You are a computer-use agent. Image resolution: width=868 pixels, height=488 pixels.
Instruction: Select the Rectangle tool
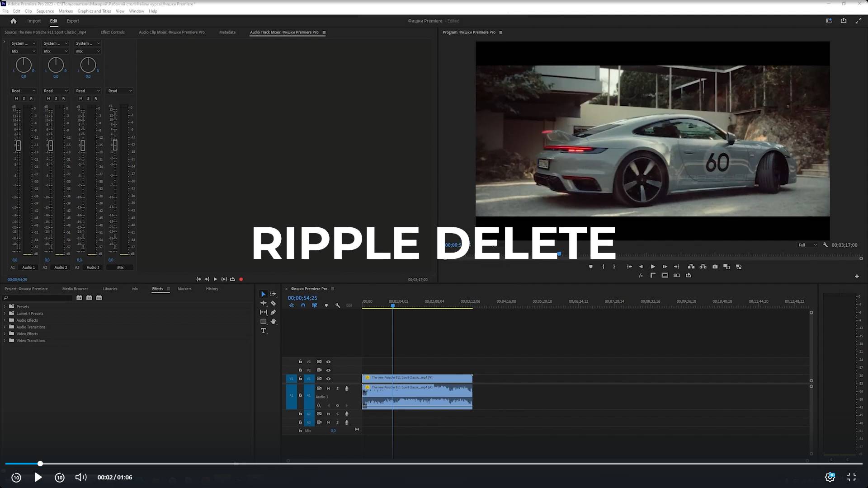pos(263,322)
